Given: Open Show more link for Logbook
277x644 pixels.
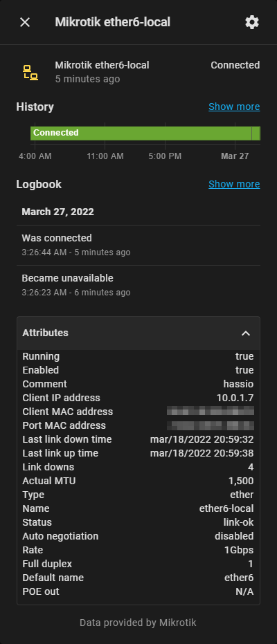Looking at the screenshot, I should pyautogui.click(x=234, y=184).
